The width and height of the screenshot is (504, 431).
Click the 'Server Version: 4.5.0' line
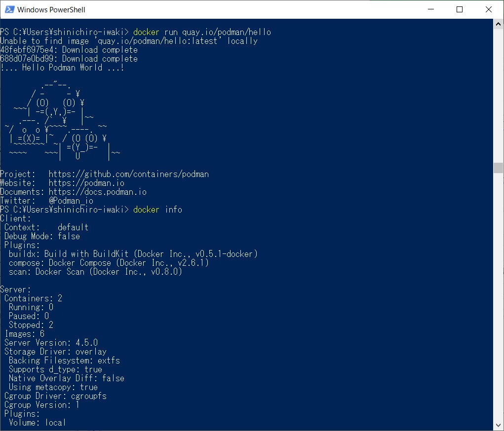(x=51, y=343)
